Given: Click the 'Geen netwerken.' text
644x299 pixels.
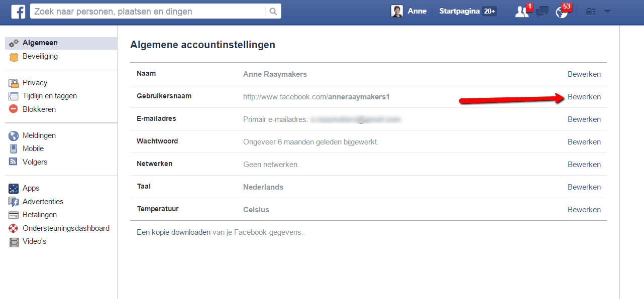Looking at the screenshot, I should tap(271, 165).
